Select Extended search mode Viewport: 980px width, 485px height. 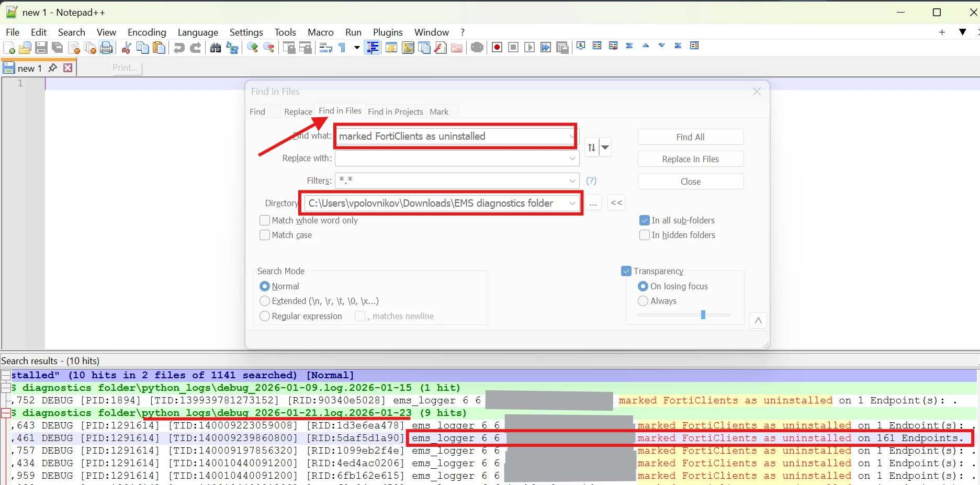click(x=265, y=301)
